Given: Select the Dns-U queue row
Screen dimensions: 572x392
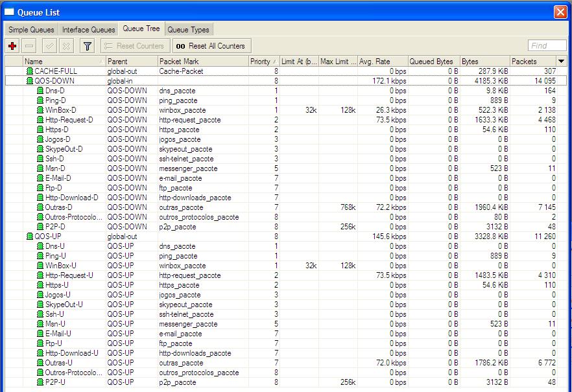Looking at the screenshot, I should [x=286, y=246].
